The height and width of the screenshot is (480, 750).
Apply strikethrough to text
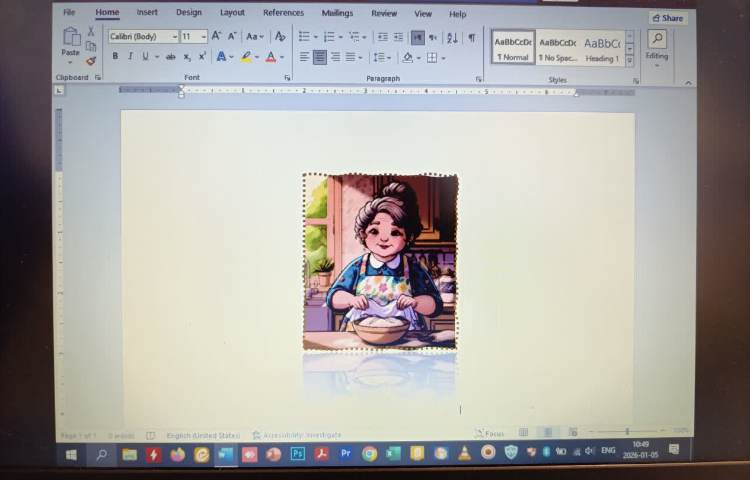pyautogui.click(x=170, y=57)
